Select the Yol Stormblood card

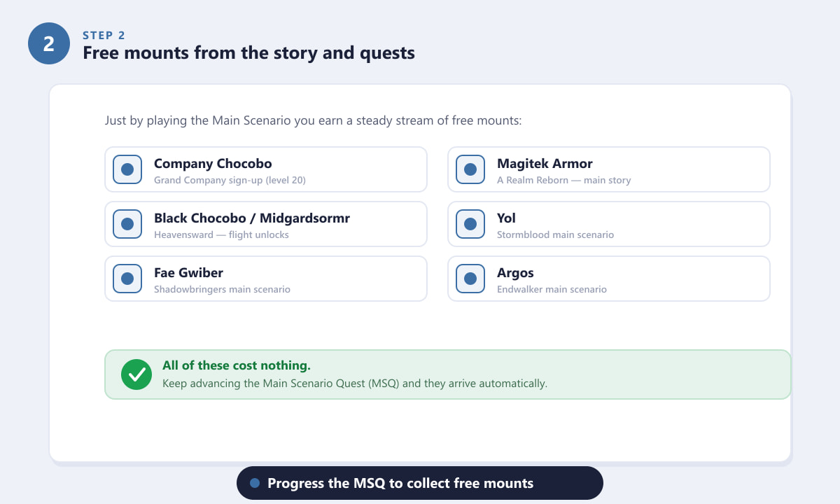point(609,224)
